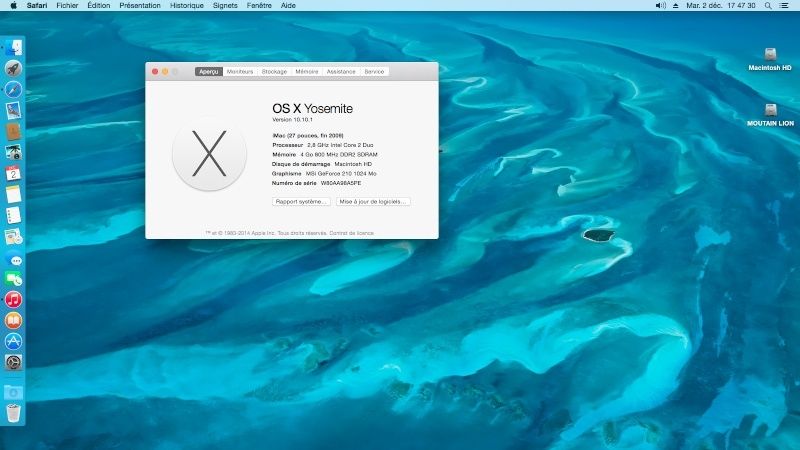Screen dimensions: 800x450
Task: Open the Apple menu
Action: pyautogui.click(x=13, y=5)
